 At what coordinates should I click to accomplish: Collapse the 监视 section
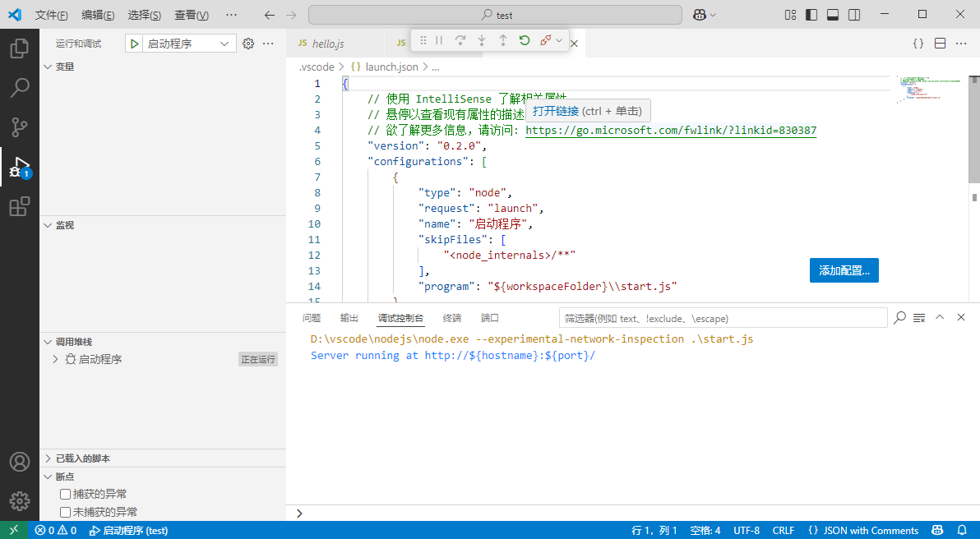point(48,225)
